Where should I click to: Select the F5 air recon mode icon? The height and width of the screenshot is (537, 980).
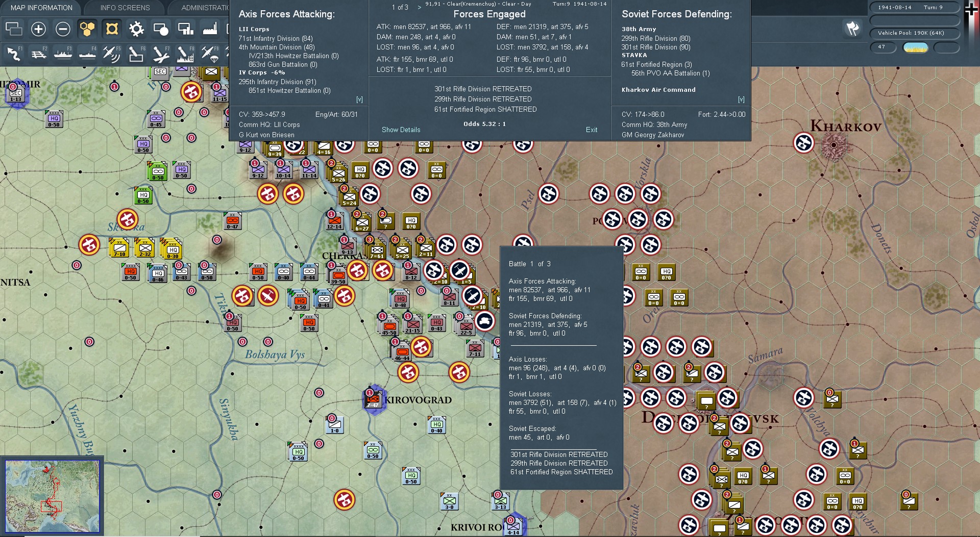coord(112,54)
